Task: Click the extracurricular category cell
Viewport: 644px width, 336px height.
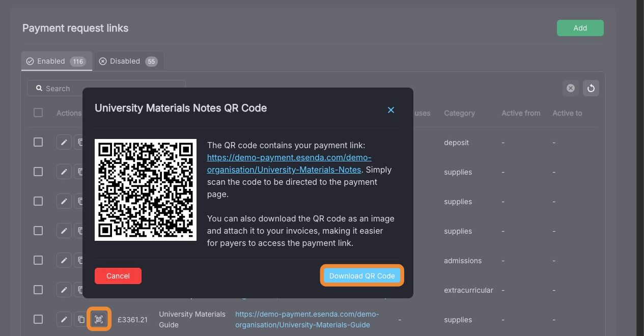Action: pos(468,290)
